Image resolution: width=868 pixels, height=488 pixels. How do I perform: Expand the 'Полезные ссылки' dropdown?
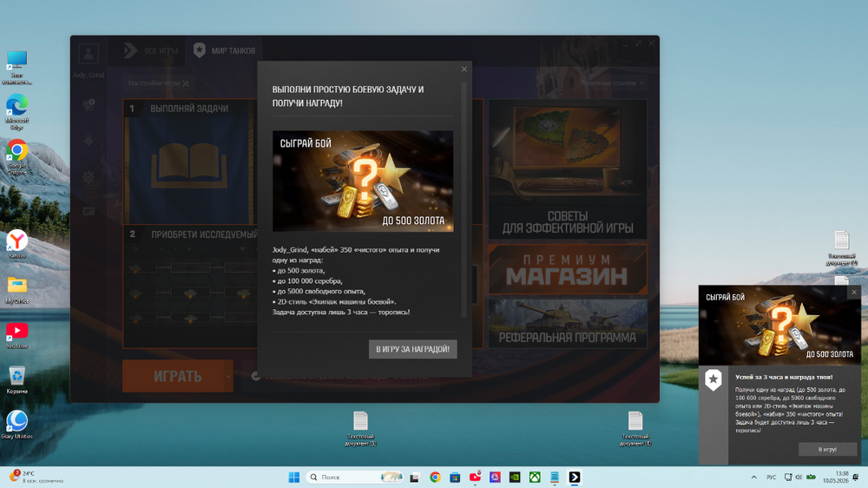612,82
